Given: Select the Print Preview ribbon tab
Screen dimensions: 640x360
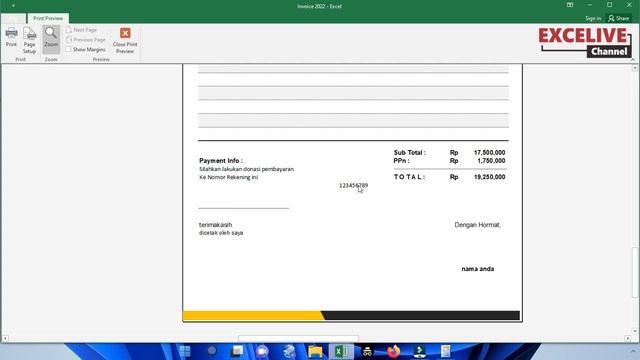Looking at the screenshot, I should point(48,18).
